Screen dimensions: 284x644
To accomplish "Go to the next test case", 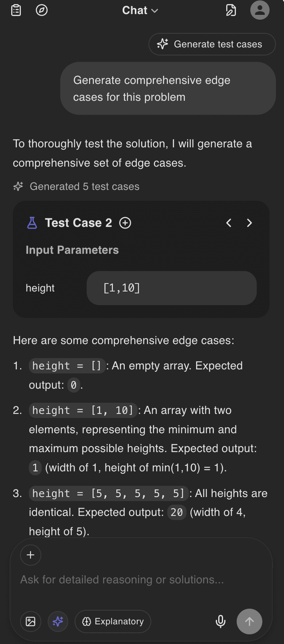I will click(x=249, y=223).
